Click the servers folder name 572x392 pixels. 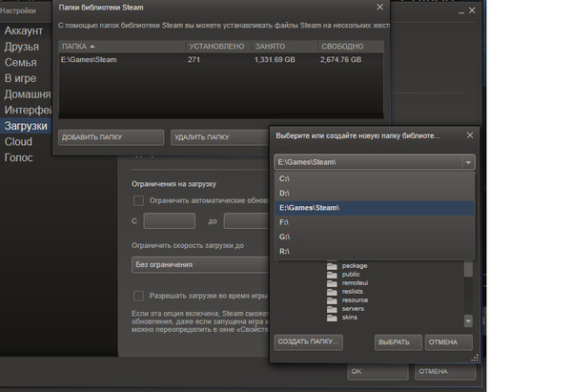tap(353, 309)
